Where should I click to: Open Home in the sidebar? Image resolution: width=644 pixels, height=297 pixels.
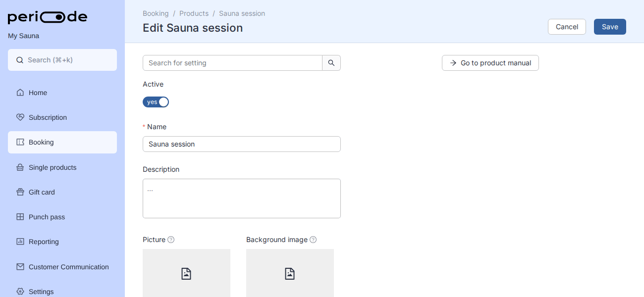pos(62,93)
